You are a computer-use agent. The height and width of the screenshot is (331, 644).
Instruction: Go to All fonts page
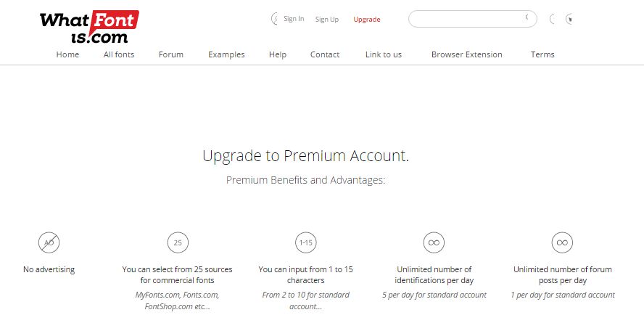point(119,54)
